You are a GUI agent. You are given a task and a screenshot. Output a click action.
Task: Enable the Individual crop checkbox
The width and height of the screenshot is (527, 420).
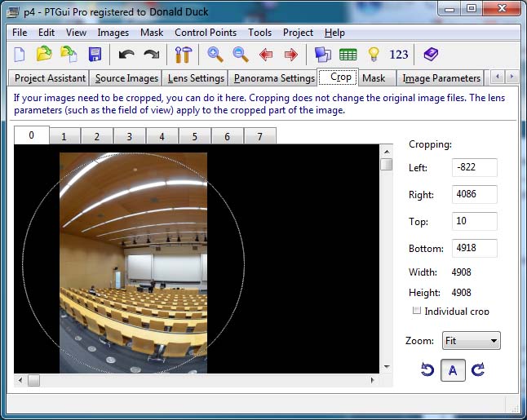417,311
